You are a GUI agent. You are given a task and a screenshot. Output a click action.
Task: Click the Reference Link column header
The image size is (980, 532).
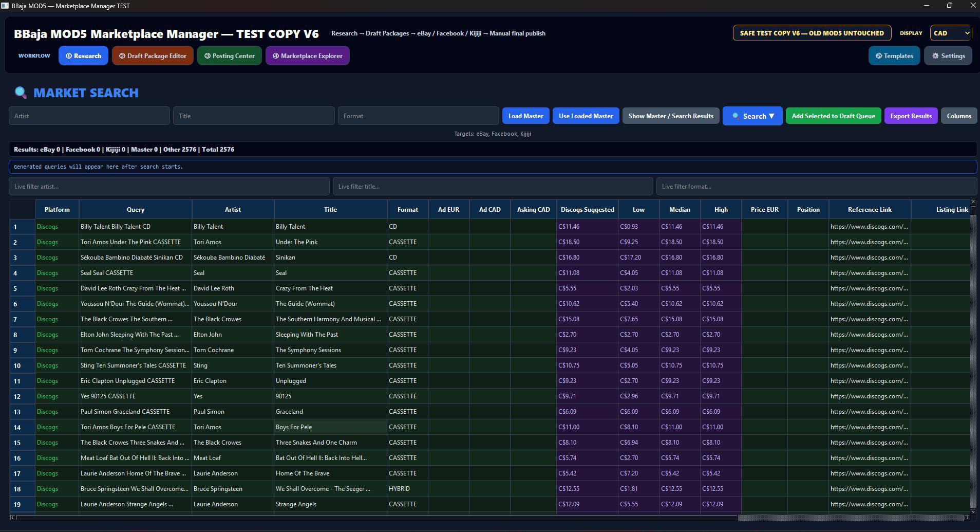tap(870, 209)
